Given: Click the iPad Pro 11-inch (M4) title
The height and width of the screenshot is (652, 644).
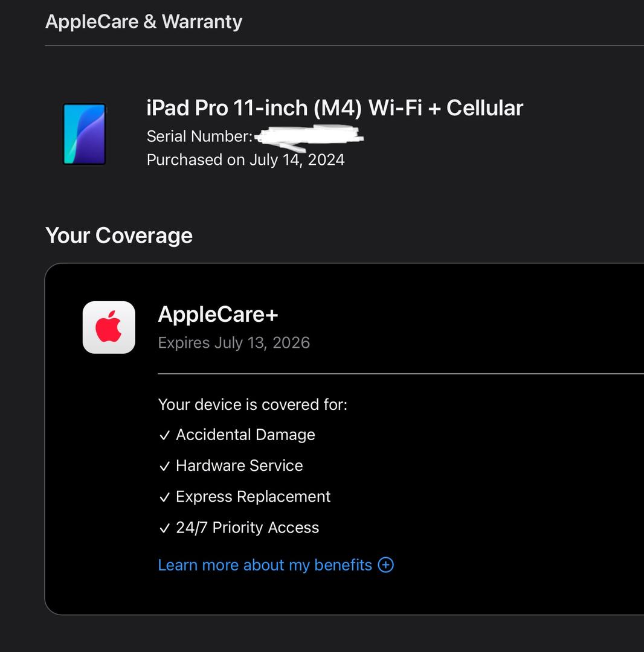Looking at the screenshot, I should point(335,108).
